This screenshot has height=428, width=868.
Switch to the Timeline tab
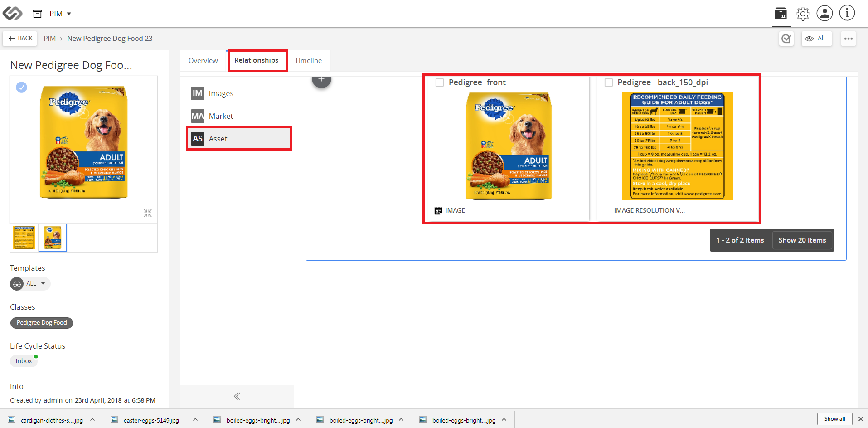pos(308,60)
